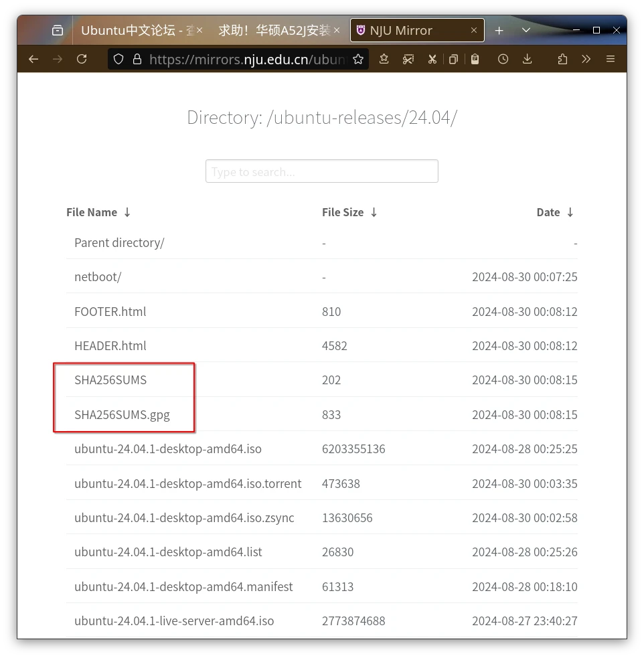Close the 华硕A52J tab
Viewport: 644px width, 658px height.
(337, 30)
